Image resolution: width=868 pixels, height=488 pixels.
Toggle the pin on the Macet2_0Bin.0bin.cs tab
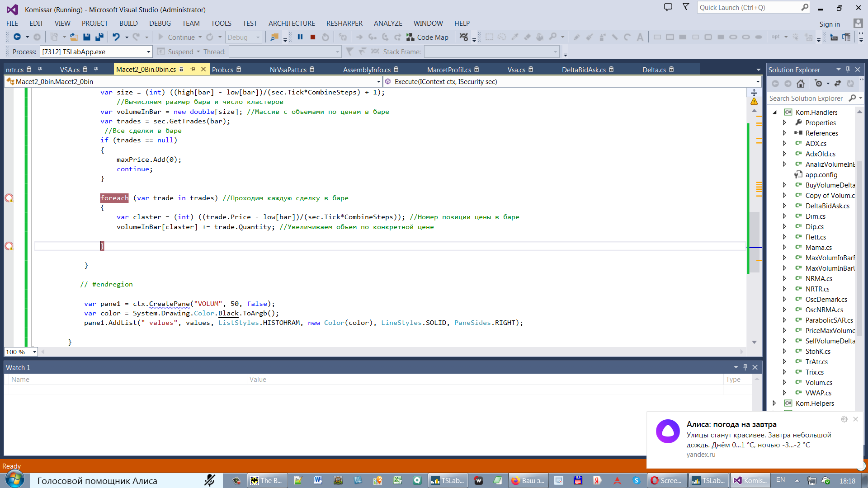(193, 69)
